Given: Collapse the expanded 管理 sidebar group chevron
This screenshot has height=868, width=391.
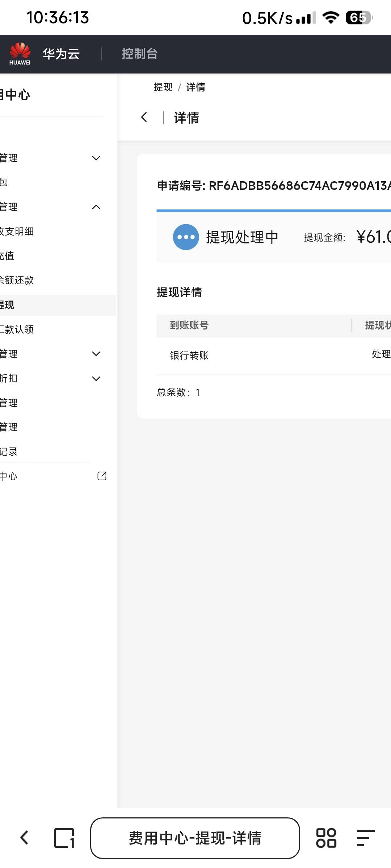Looking at the screenshot, I should 96,207.
